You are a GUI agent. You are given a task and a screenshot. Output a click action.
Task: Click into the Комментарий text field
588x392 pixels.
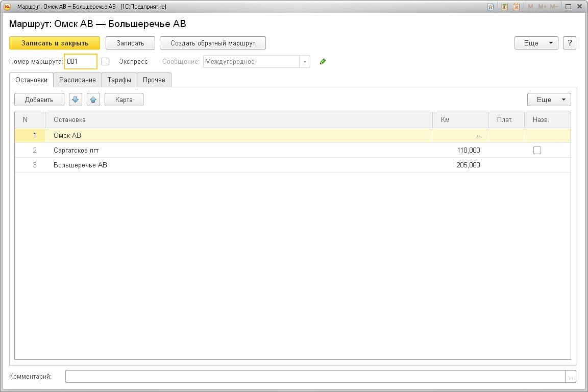[x=315, y=377]
